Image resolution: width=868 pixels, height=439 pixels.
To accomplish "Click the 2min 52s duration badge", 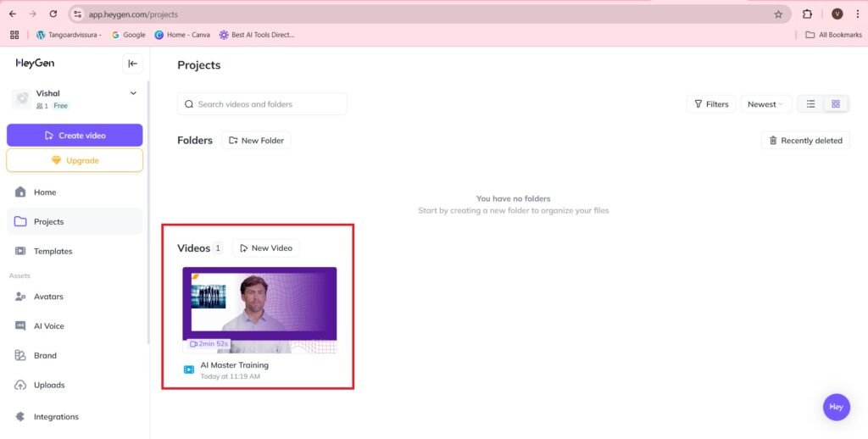I will [x=209, y=344].
